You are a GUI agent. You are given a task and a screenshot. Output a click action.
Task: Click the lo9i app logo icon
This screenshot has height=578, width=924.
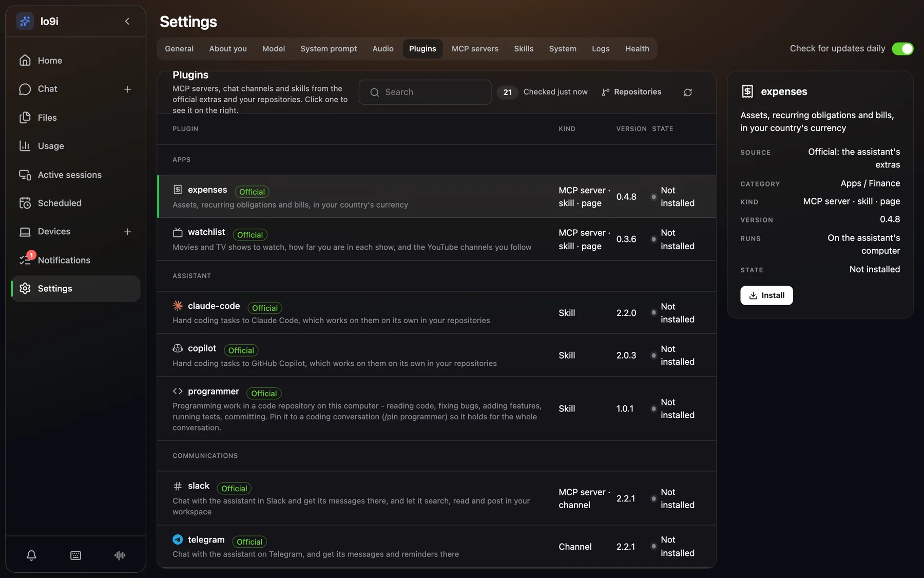tap(25, 21)
